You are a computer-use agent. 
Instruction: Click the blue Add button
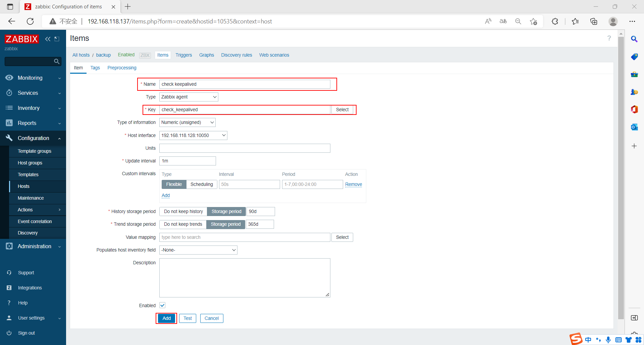166,318
